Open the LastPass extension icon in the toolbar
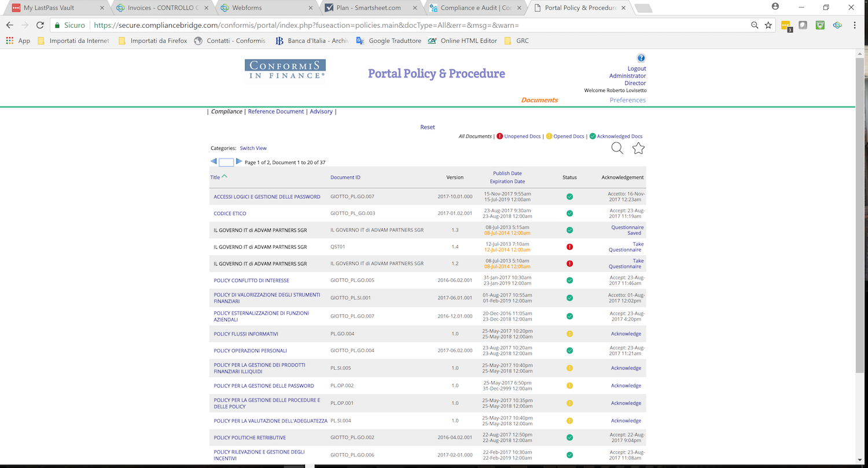The width and height of the screenshot is (868, 468). coord(786,25)
